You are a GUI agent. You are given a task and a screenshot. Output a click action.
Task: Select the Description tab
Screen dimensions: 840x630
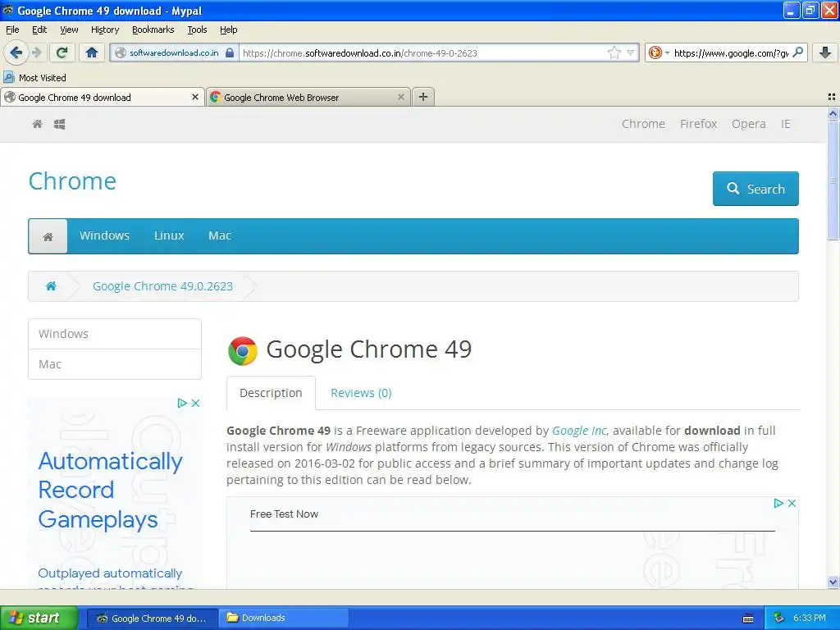271,393
